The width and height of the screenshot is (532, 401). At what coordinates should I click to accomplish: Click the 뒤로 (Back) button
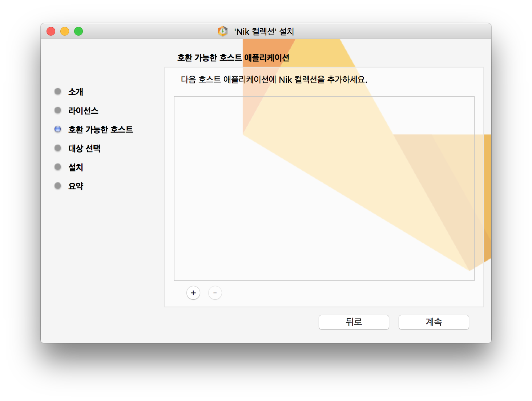354,322
